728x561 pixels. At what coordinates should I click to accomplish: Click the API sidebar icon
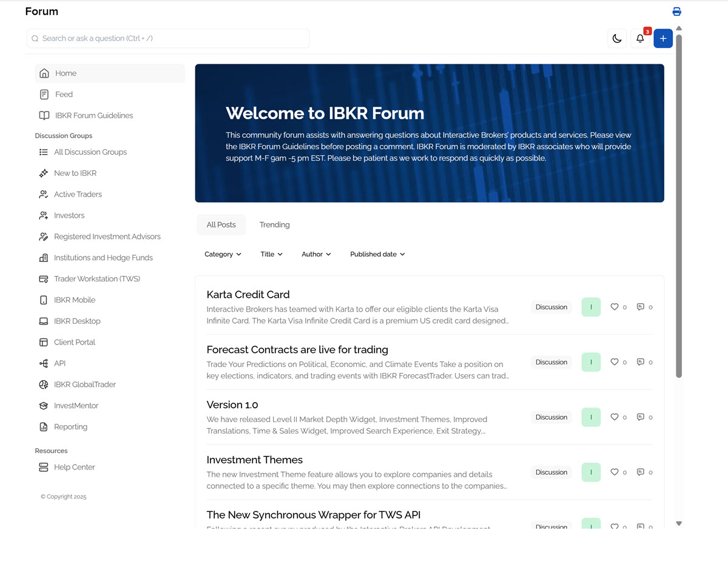43,363
